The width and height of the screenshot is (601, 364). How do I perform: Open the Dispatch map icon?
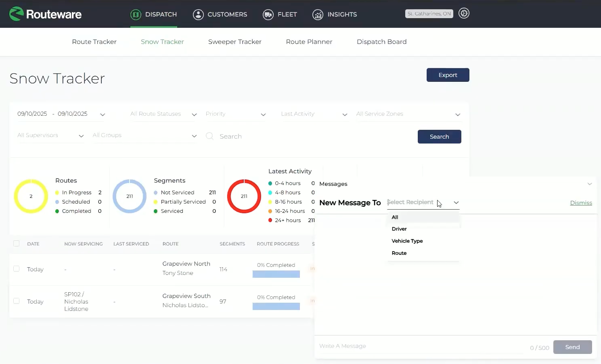click(x=136, y=15)
